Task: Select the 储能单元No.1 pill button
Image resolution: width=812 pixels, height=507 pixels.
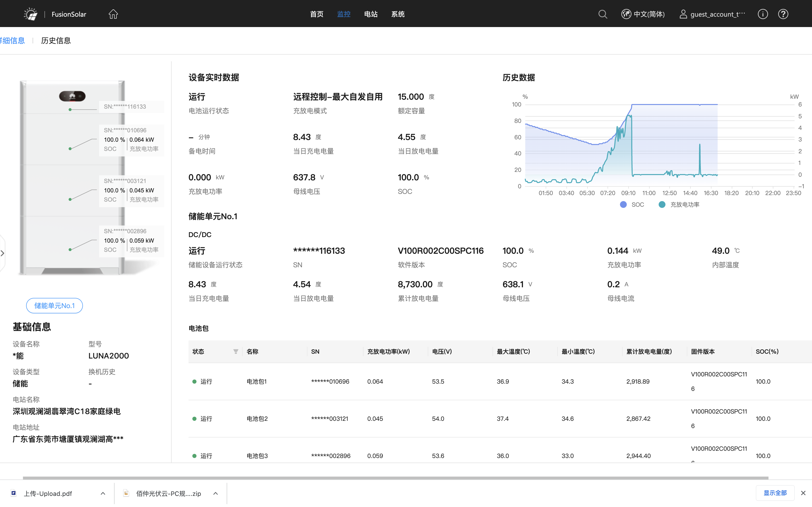Action: point(54,305)
